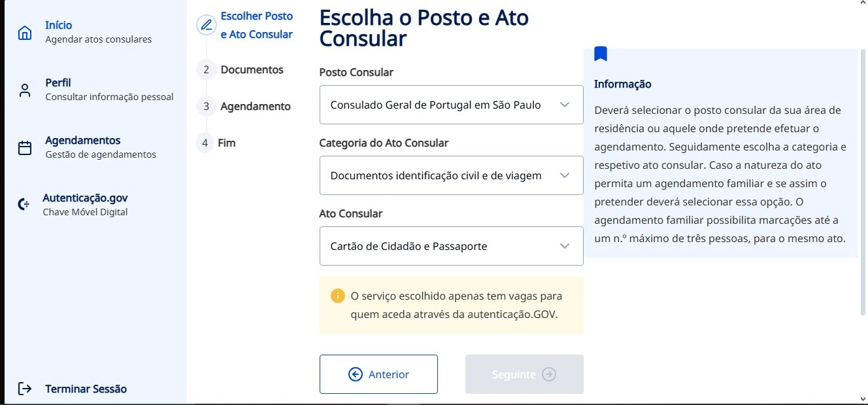The width and height of the screenshot is (868, 405).
Task: Open the Posto Consular dropdown
Action: [451, 105]
